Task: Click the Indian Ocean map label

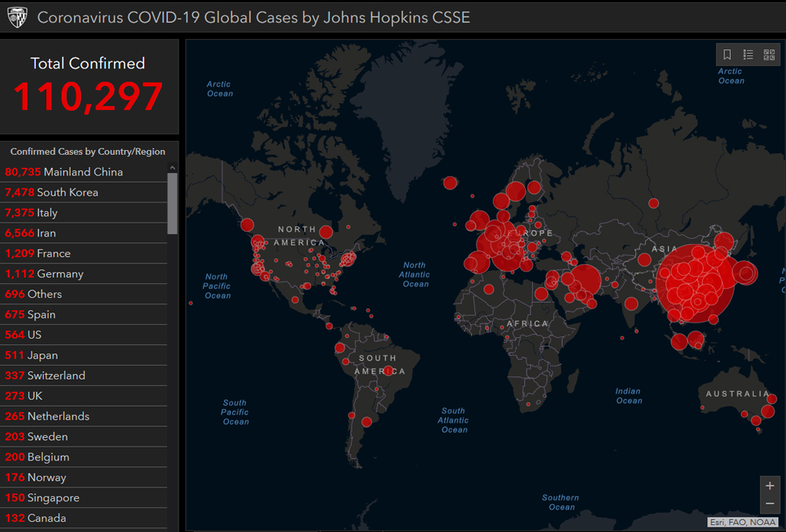Action: click(629, 396)
